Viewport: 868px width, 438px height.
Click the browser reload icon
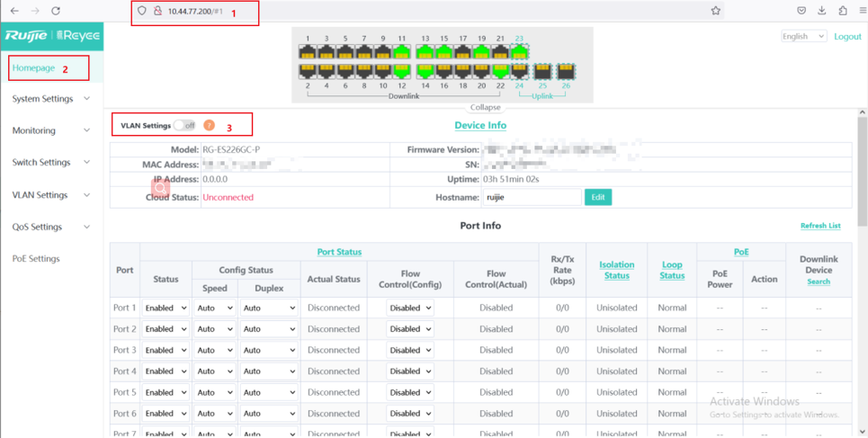(56, 11)
